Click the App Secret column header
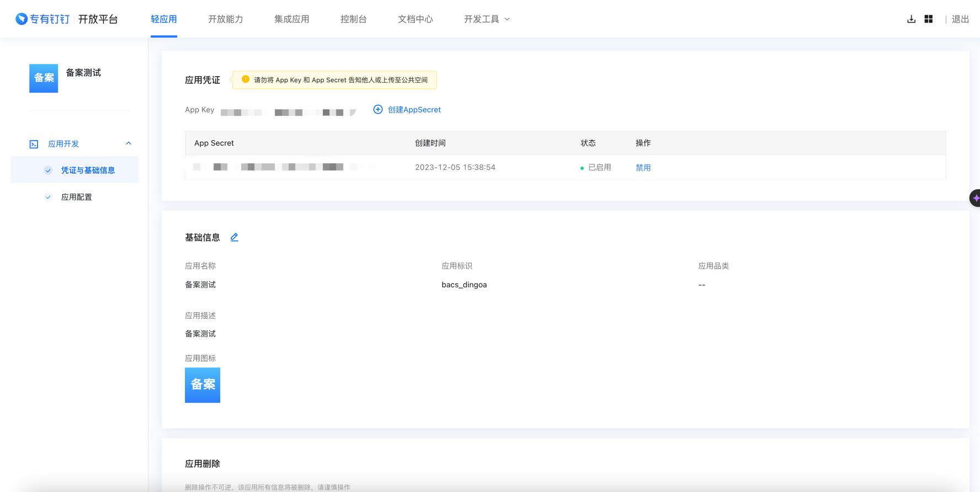Viewport: 980px width, 492px height. click(214, 143)
